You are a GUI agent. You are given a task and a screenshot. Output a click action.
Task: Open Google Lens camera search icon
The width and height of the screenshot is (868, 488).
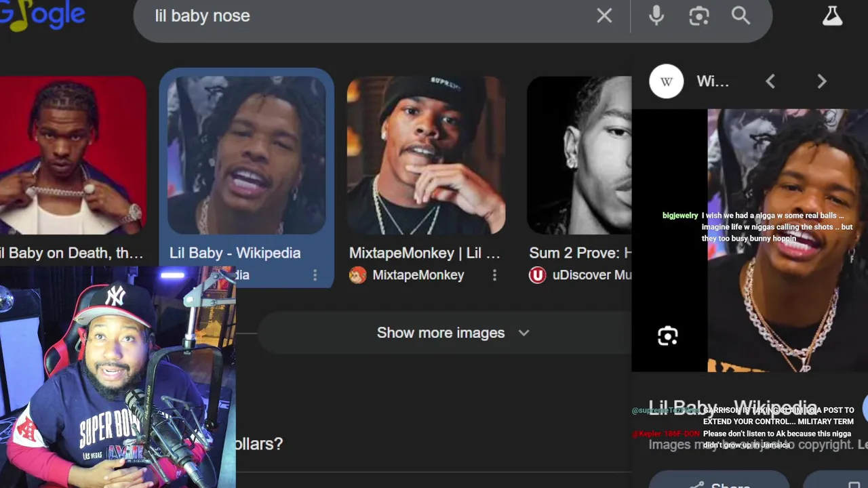[x=699, y=16]
